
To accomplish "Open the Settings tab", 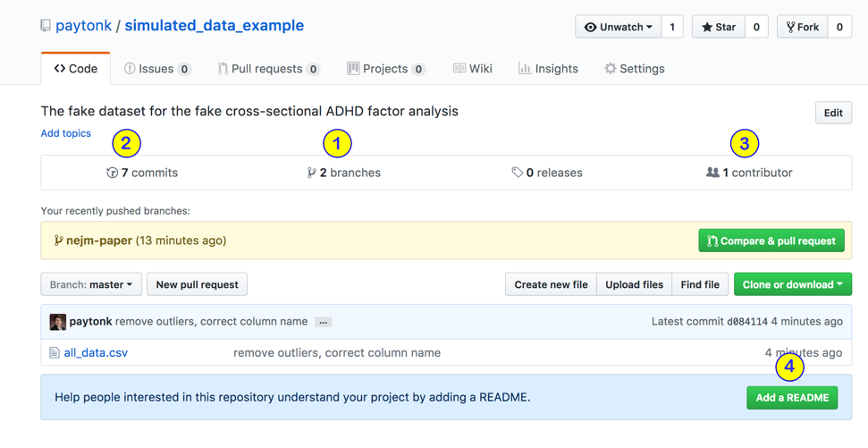I will click(x=635, y=69).
